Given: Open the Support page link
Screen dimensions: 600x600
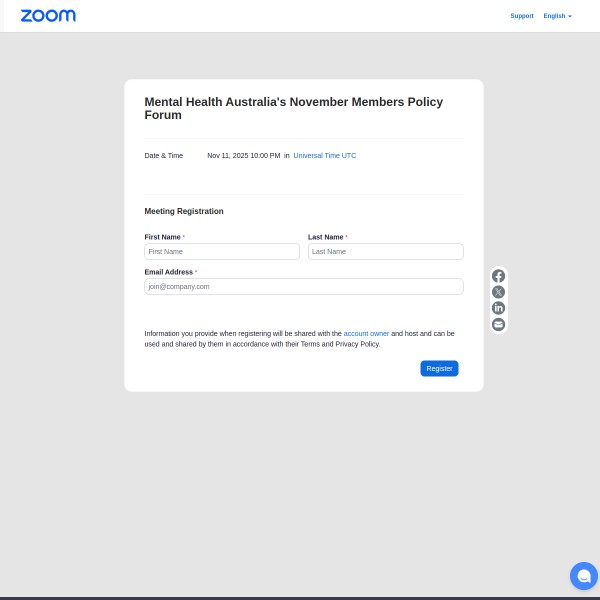Looking at the screenshot, I should (522, 16).
